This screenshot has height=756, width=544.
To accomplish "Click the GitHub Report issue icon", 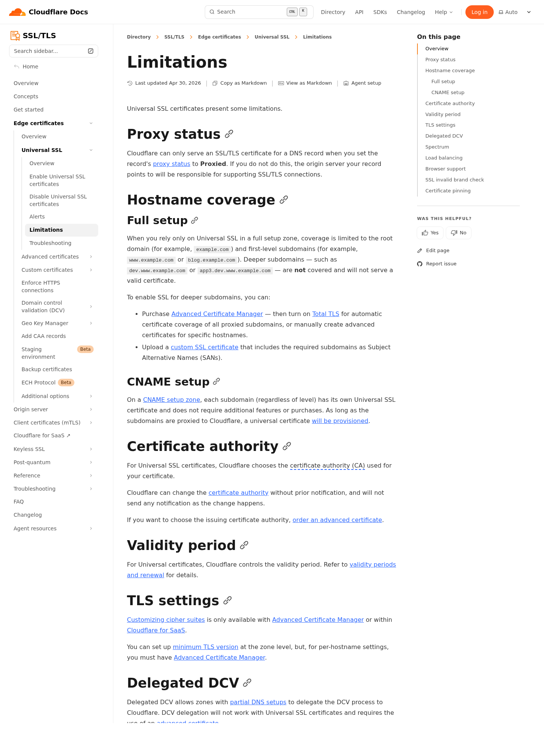I will 420,264.
